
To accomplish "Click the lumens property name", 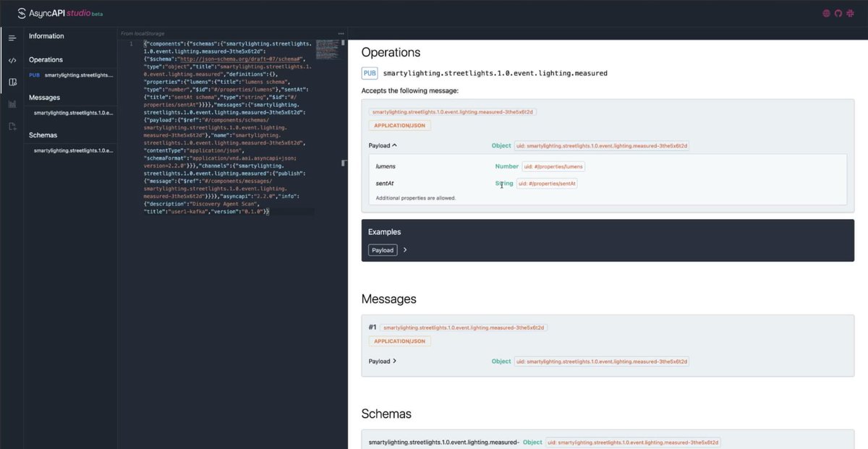I will (386, 166).
